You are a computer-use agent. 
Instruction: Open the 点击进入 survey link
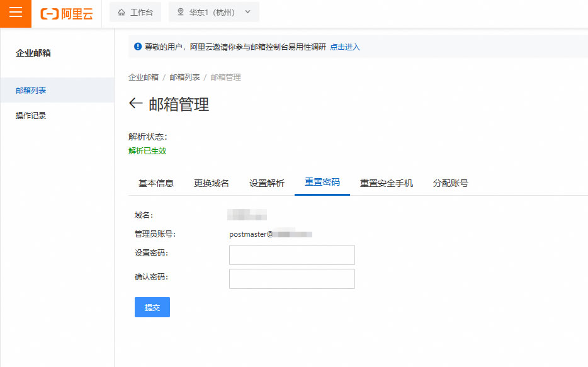click(345, 47)
